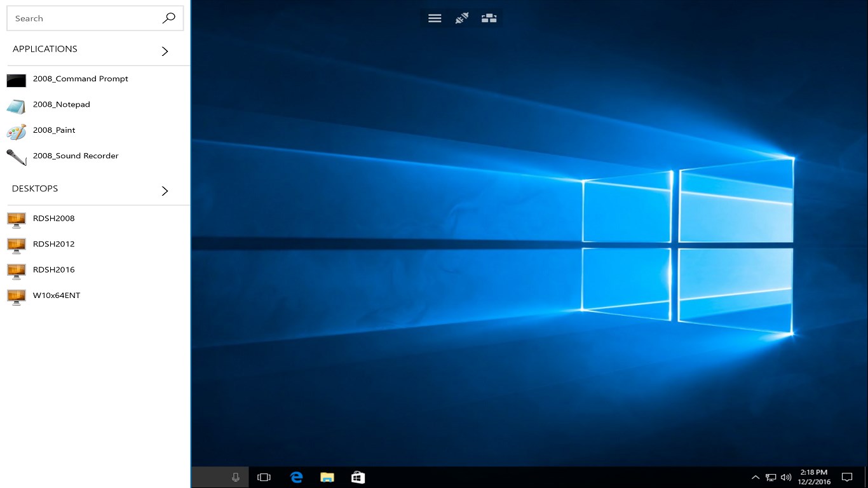Open the W10x64ENT desktop monitor icon
This screenshot has width=868, height=488.
[17, 296]
